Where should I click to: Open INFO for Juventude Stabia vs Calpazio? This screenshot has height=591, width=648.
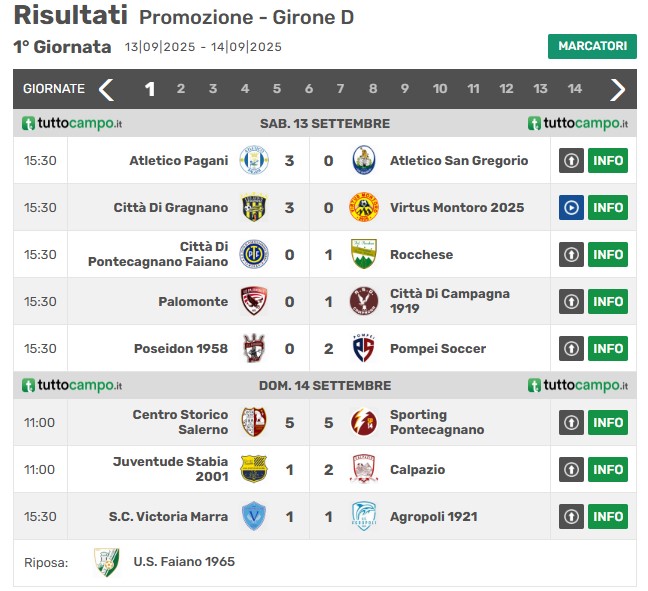click(608, 469)
